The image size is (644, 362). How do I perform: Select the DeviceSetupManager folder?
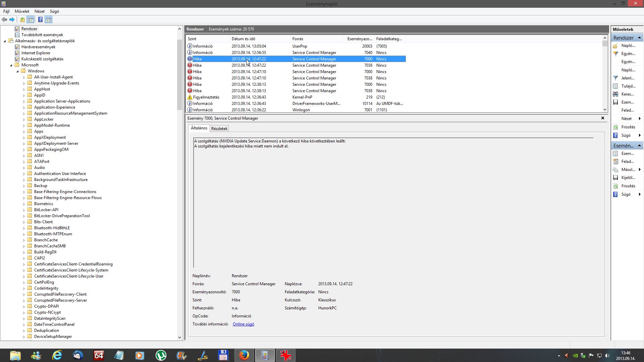(53, 337)
